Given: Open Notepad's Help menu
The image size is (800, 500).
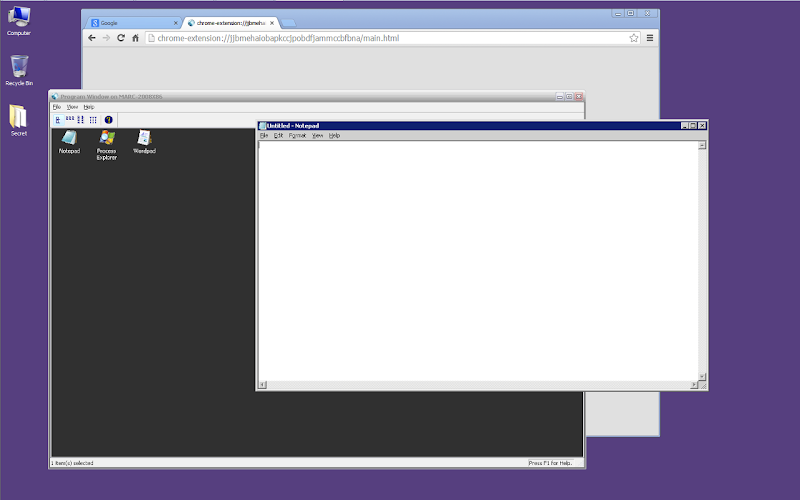Looking at the screenshot, I should [334, 136].
